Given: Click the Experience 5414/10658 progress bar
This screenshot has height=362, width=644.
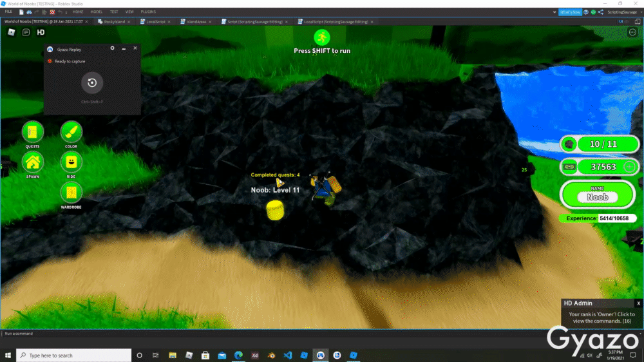Looking at the screenshot, I should (598, 218).
